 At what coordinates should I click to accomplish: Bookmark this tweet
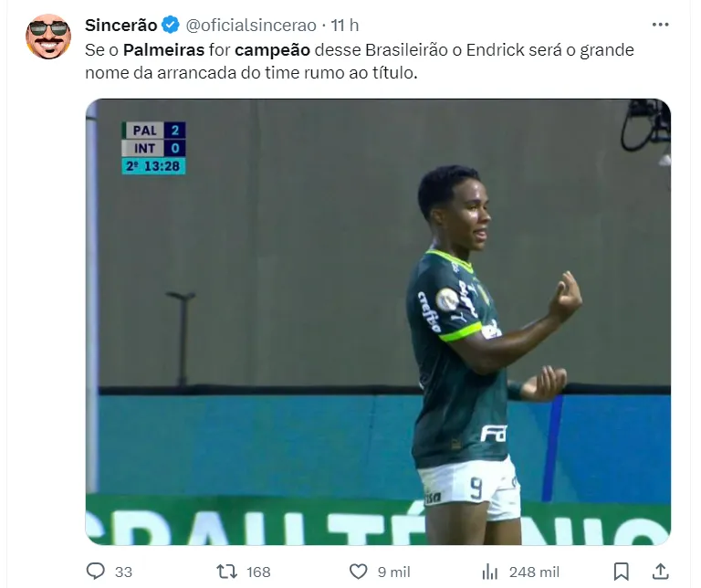tap(621, 572)
